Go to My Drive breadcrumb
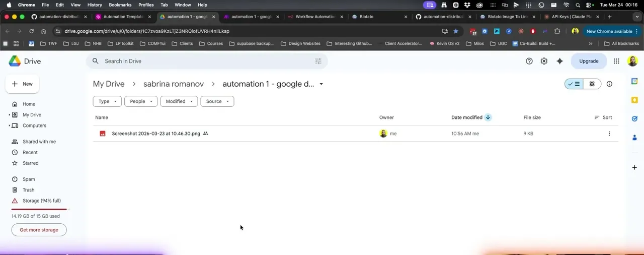 click(109, 84)
